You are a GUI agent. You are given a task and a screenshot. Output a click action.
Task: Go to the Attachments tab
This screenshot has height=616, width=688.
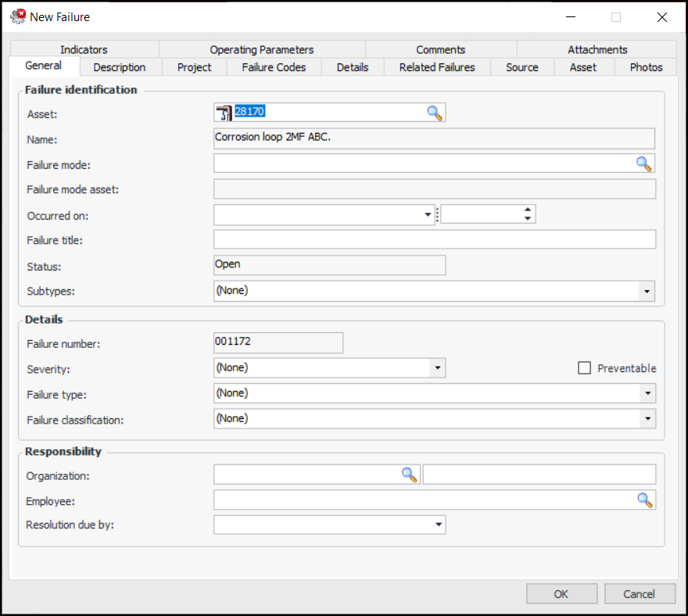point(597,49)
